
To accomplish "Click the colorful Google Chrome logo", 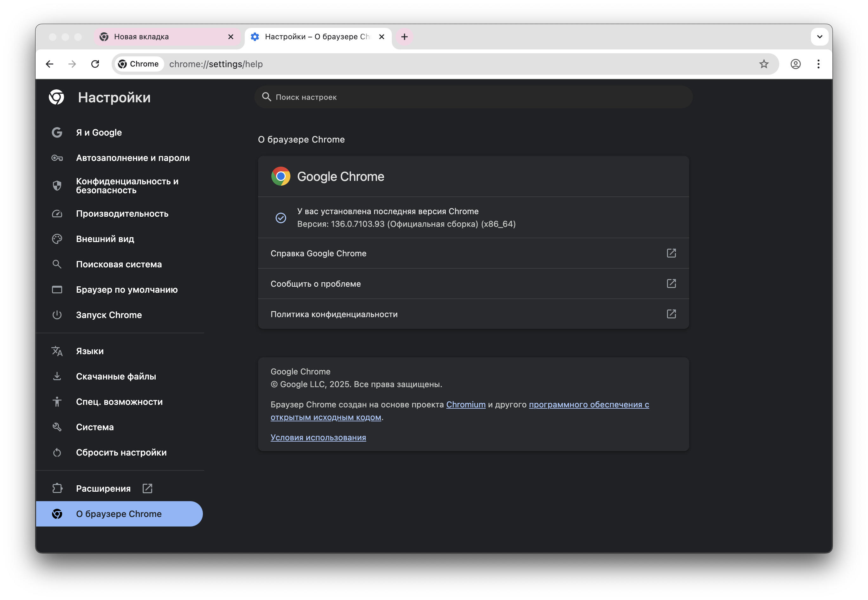I will point(281,176).
